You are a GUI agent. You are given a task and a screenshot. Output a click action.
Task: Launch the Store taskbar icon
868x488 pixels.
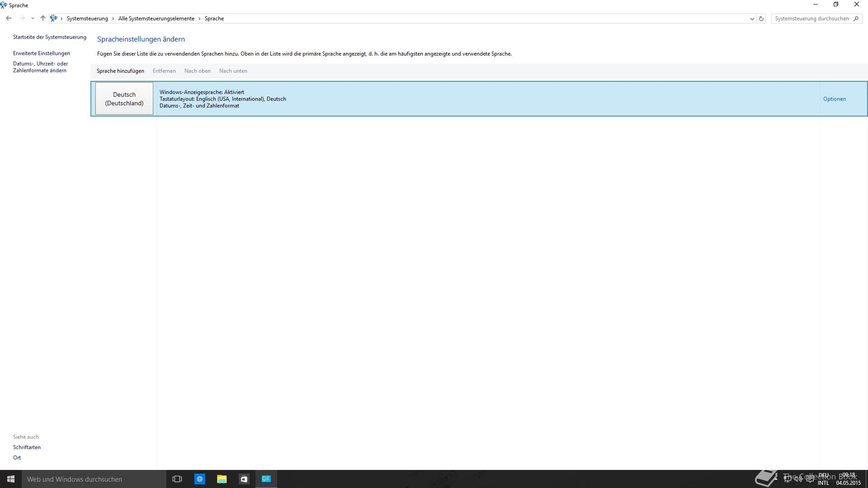244,479
